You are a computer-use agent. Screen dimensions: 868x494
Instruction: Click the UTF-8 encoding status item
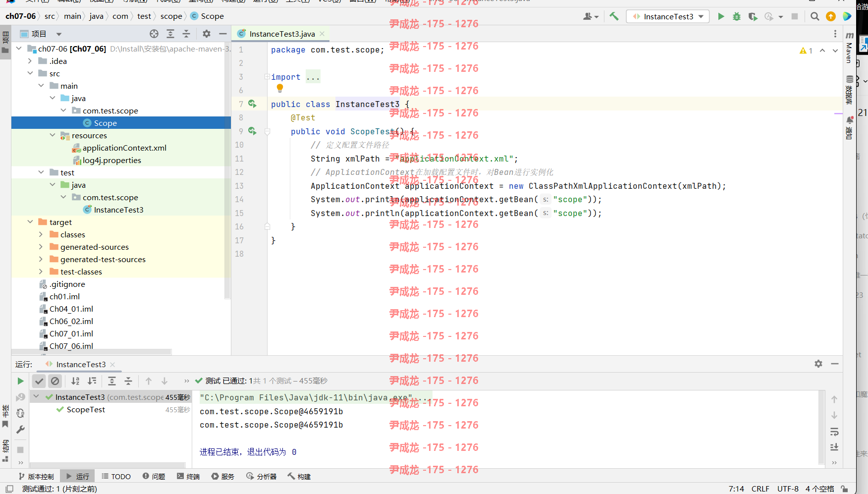pyautogui.click(x=788, y=489)
